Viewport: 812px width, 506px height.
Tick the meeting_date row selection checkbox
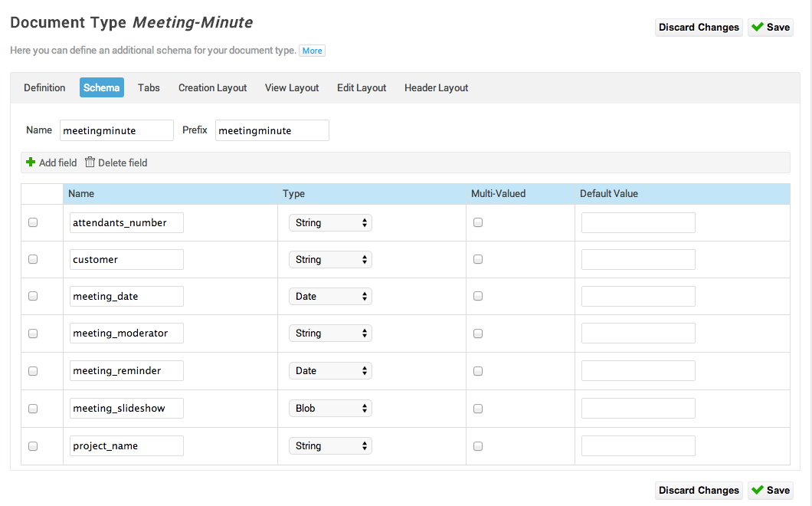point(33,296)
